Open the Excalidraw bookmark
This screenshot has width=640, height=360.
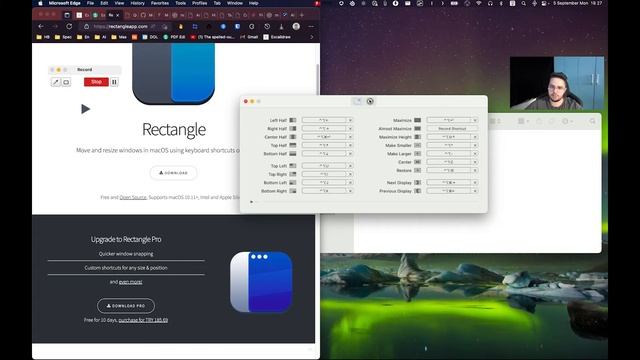tap(277, 37)
